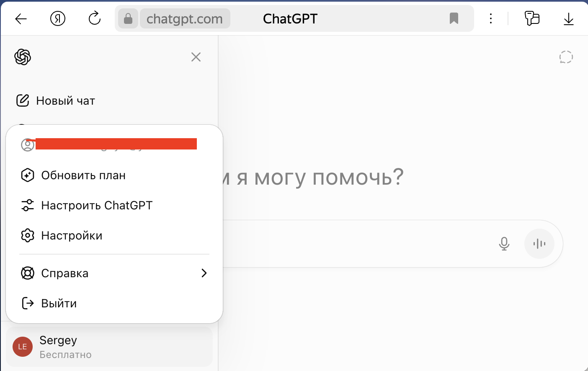Select Обновить план menu item
Image resolution: width=588 pixels, height=371 pixels.
pyautogui.click(x=83, y=175)
